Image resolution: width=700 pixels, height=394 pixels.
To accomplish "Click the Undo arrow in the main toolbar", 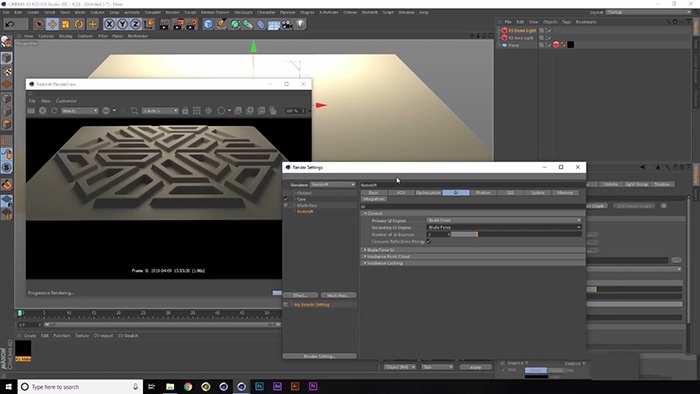I will coord(10,24).
